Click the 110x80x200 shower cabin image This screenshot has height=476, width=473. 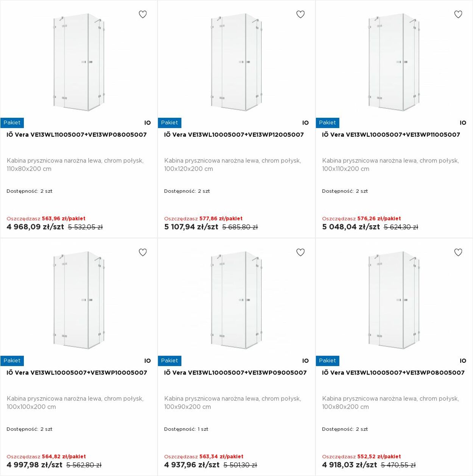pos(79,62)
